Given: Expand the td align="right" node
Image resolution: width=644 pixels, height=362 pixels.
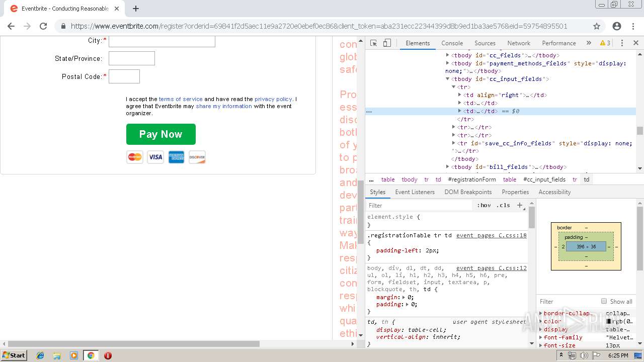Looking at the screenshot, I should point(460,95).
